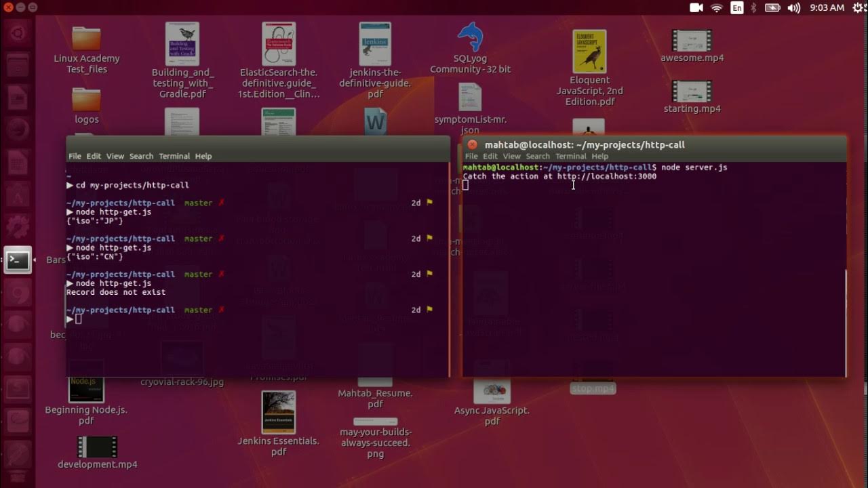868x488 pixels.
Task: Open Help menu in left terminal
Action: click(x=203, y=156)
